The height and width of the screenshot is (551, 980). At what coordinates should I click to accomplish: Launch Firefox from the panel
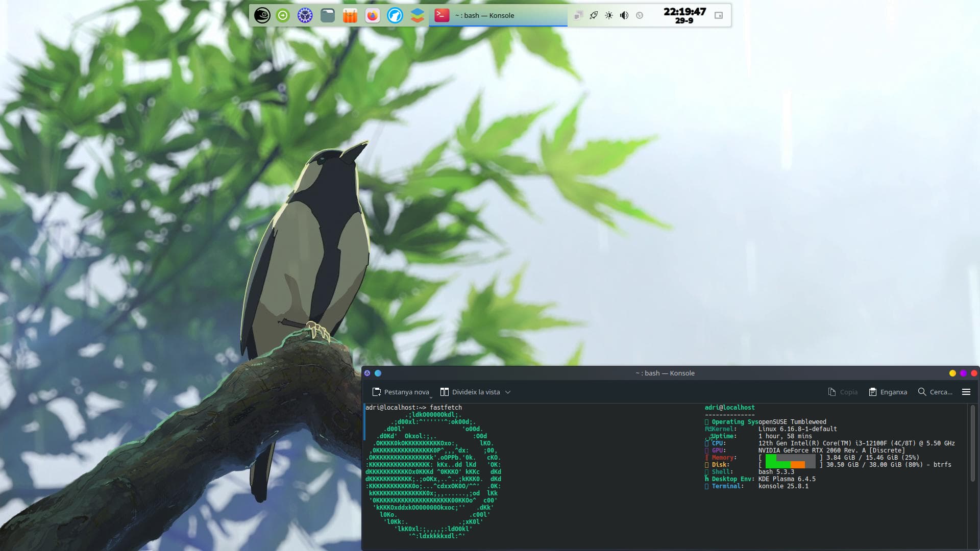coord(373,15)
